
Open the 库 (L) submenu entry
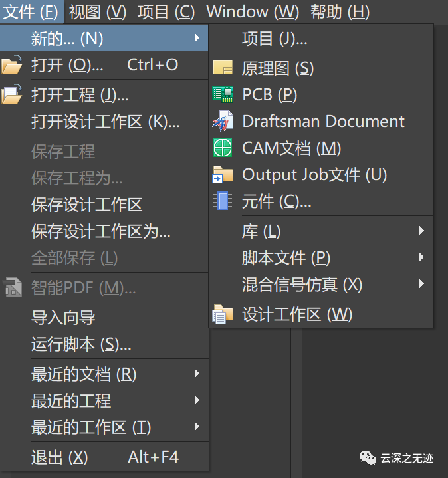(321, 231)
